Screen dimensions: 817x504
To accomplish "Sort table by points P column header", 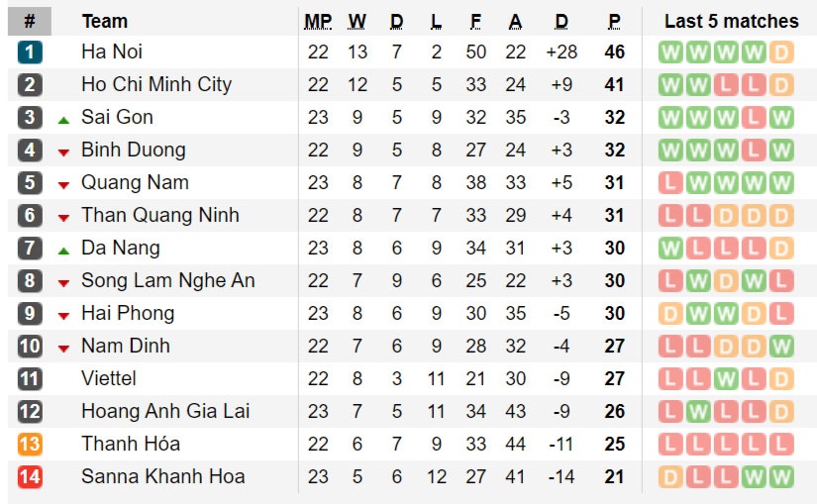I will 615,21.
